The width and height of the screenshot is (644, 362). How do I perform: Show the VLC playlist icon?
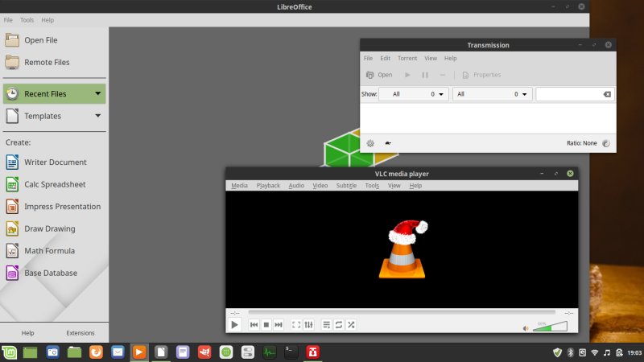point(326,324)
